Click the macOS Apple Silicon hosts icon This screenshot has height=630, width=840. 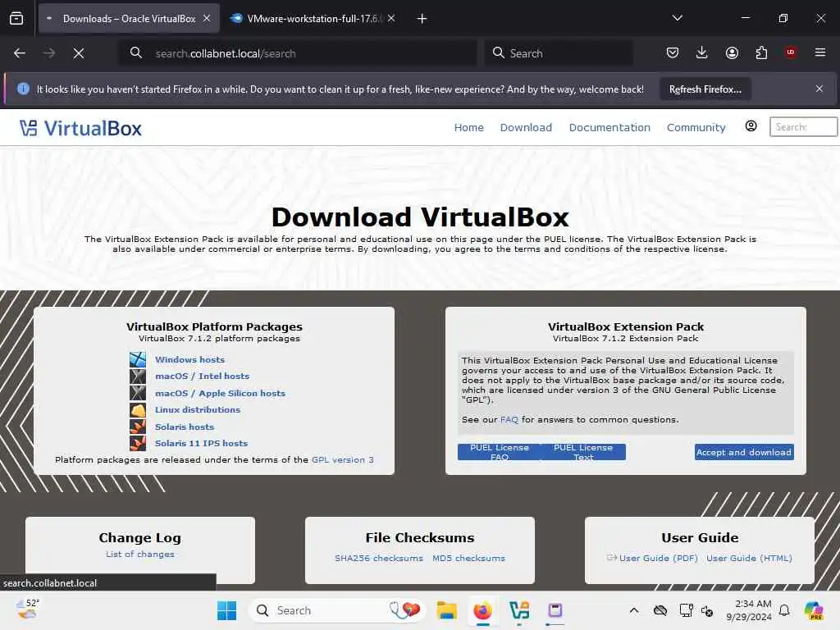pos(138,393)
